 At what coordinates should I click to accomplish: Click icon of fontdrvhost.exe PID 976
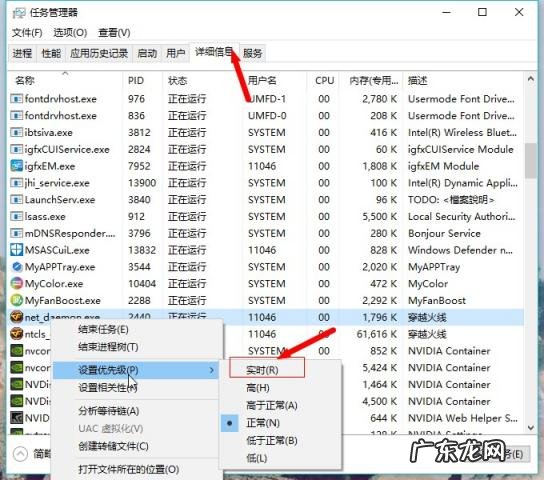click(x=16, y=99)
